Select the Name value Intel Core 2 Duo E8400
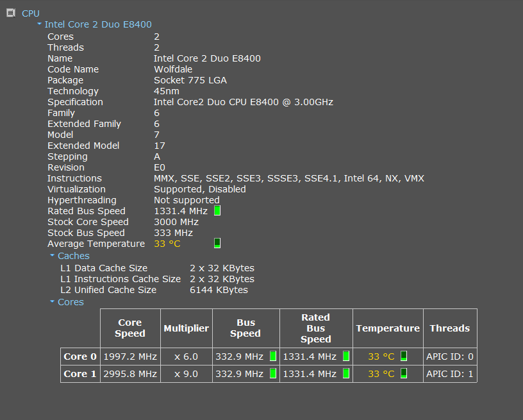This screenshot has height=420, width=523. coord(207,59)
